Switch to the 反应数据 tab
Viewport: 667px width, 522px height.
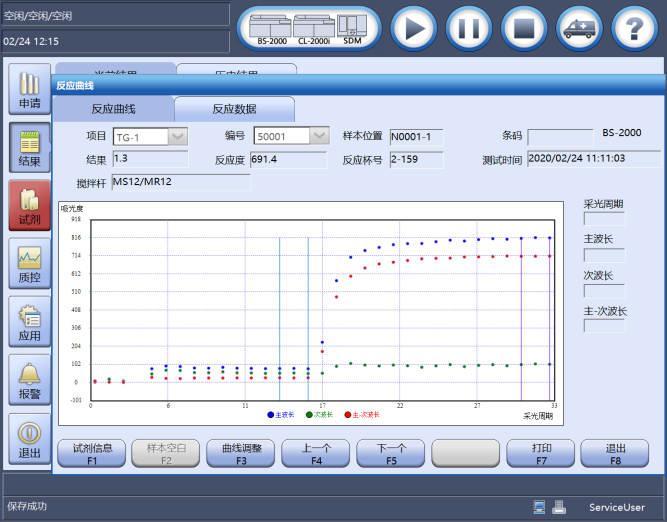coord(234,109)
